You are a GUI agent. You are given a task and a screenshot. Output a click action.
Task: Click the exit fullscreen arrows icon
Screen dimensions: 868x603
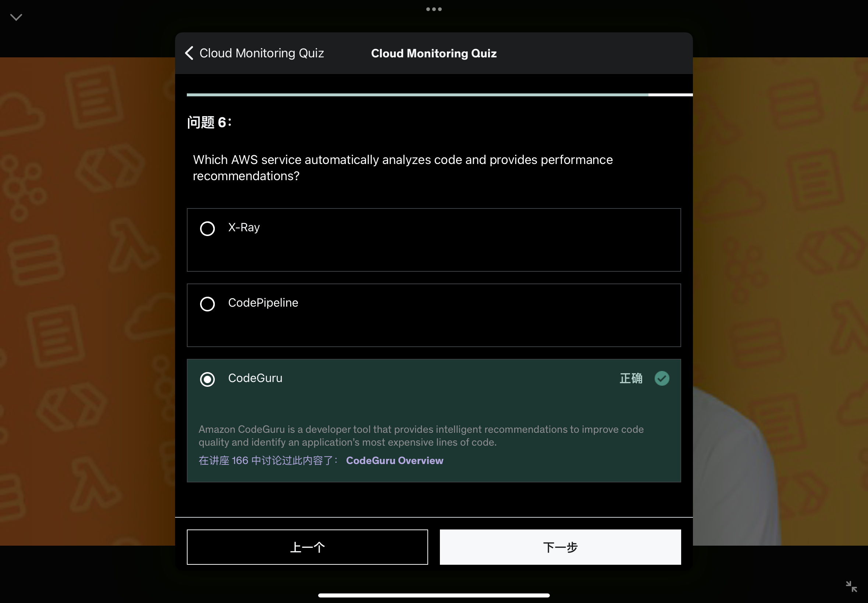pos(851,586)
